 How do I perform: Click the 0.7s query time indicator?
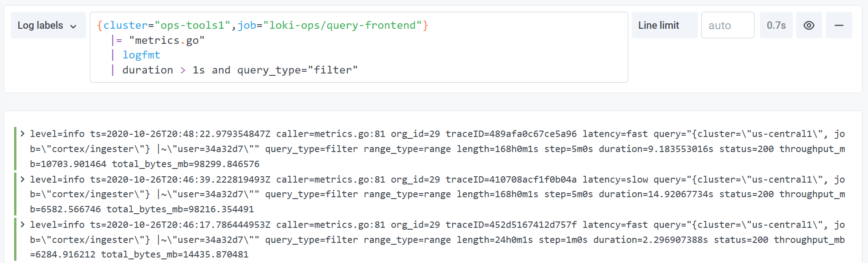coord(776,26)
